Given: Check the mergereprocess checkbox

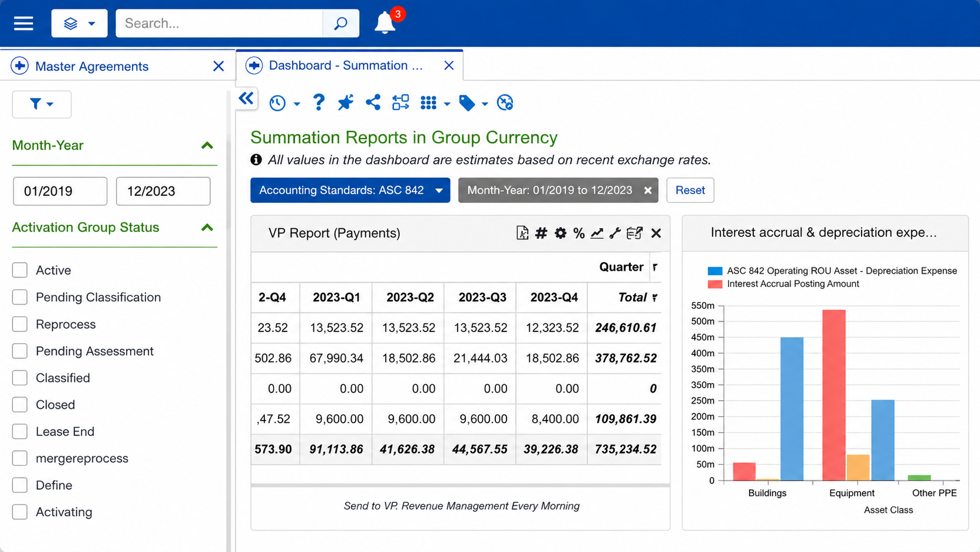Looking at the screenshot, I should pyautogui.click(x=20, y=459).
